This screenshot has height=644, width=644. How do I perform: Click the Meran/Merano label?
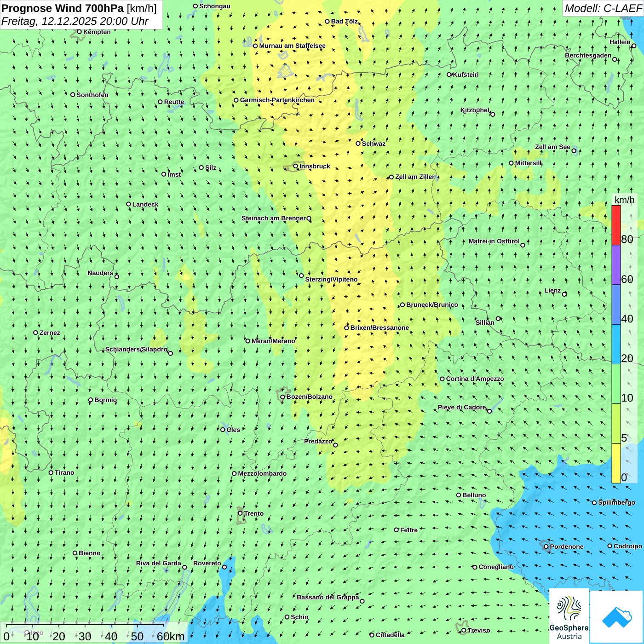(273, 341)
